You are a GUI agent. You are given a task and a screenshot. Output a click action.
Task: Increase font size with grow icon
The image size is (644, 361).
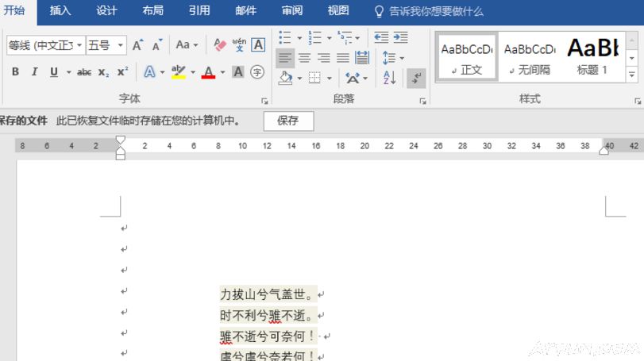pyautogui.click(x=137, y=45)
